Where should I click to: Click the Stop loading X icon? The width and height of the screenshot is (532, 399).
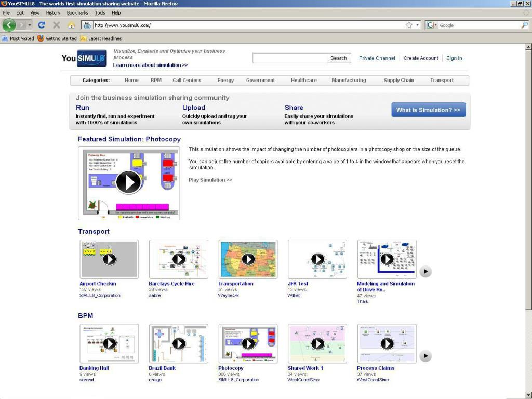(x=56, y=25)
